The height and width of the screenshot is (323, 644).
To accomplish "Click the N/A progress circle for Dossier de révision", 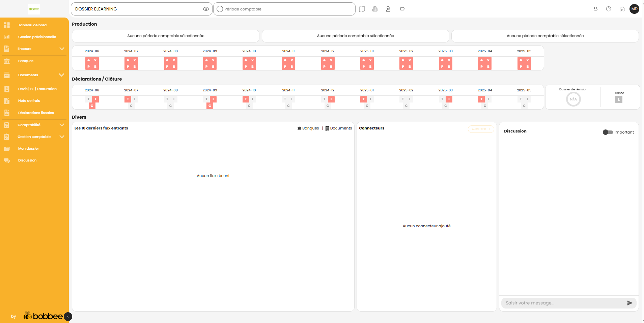I will [573, 99].
